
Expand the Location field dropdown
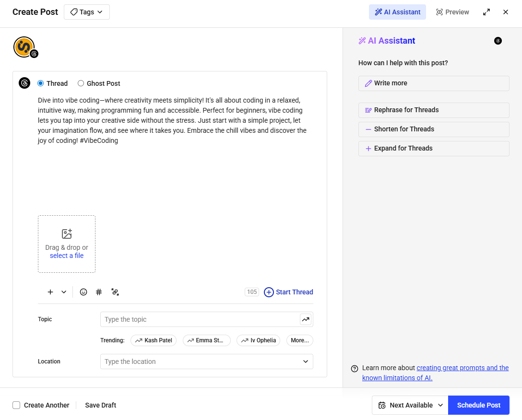306,362
